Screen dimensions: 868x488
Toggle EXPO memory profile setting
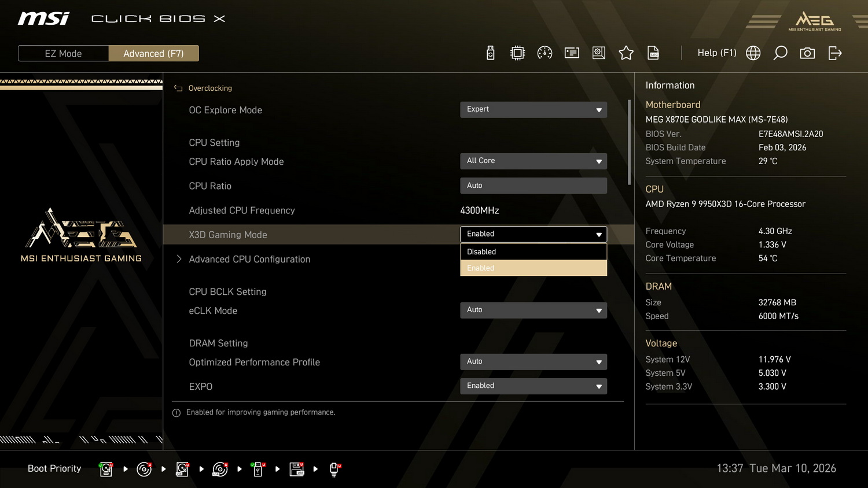(533, 386)
